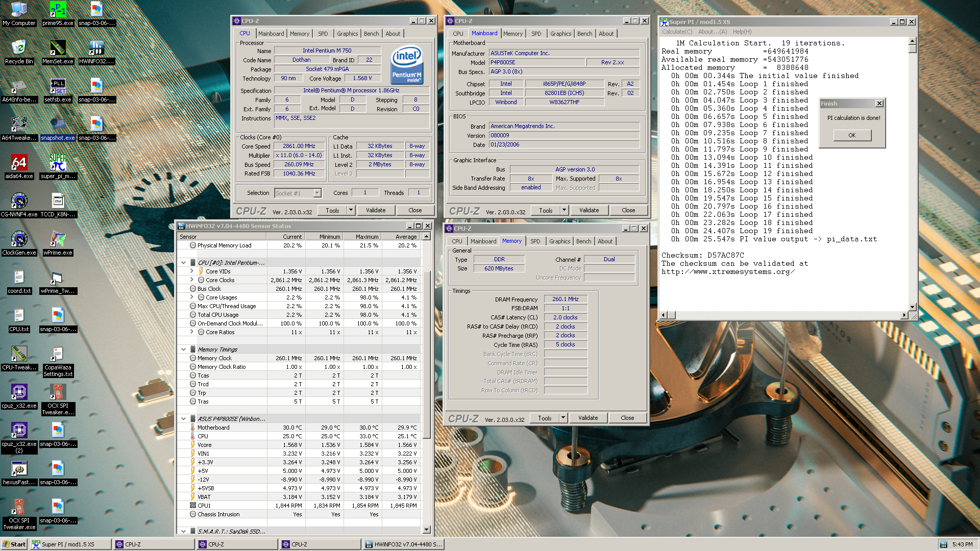
Task: Open Graphics tab in CPU-Z Memory window
Action: (559, 241)
